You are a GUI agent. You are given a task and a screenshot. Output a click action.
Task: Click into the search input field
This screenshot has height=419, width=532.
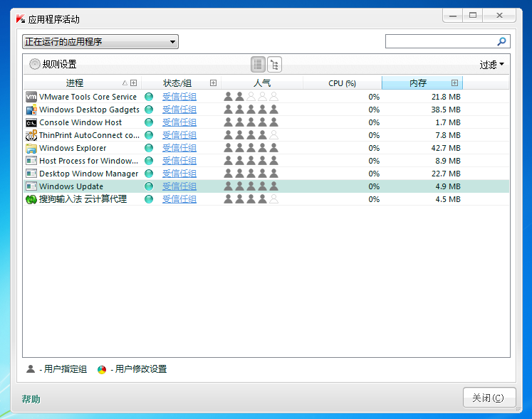coord(440,42)
